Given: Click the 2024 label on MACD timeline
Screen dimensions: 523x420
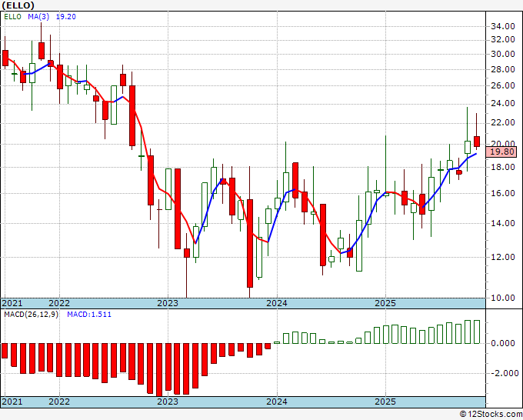Looking at the screenshot, I should coord(277,402).
